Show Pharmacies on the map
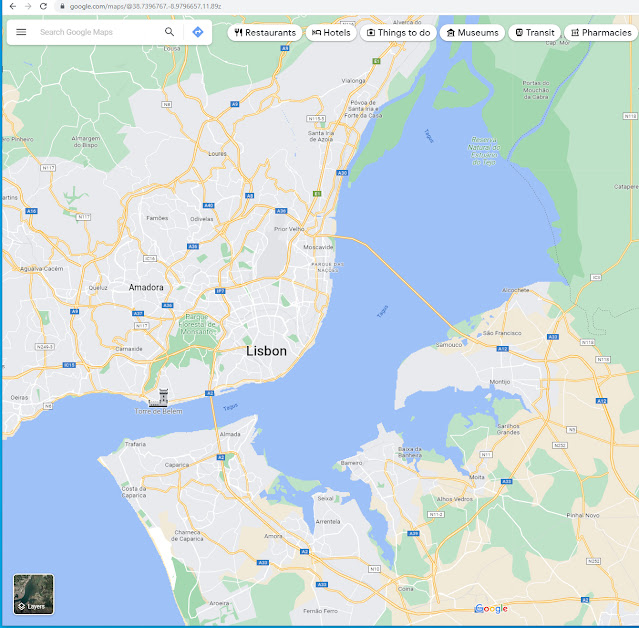Viewport: 639px width, 628px height. click(x=601, y=33)
